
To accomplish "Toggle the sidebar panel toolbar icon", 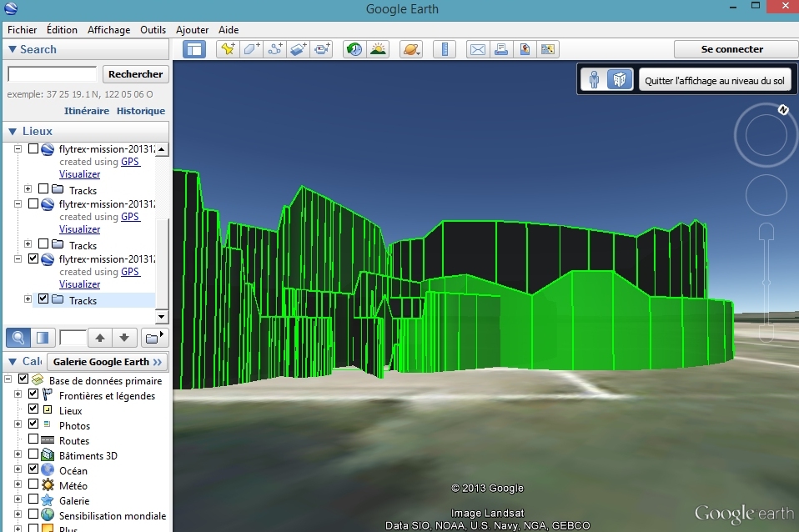I will [x=194, y=49].
